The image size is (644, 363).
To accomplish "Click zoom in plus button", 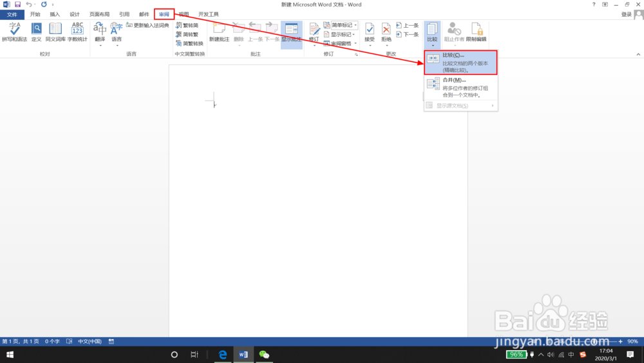I will click(620, 341).
